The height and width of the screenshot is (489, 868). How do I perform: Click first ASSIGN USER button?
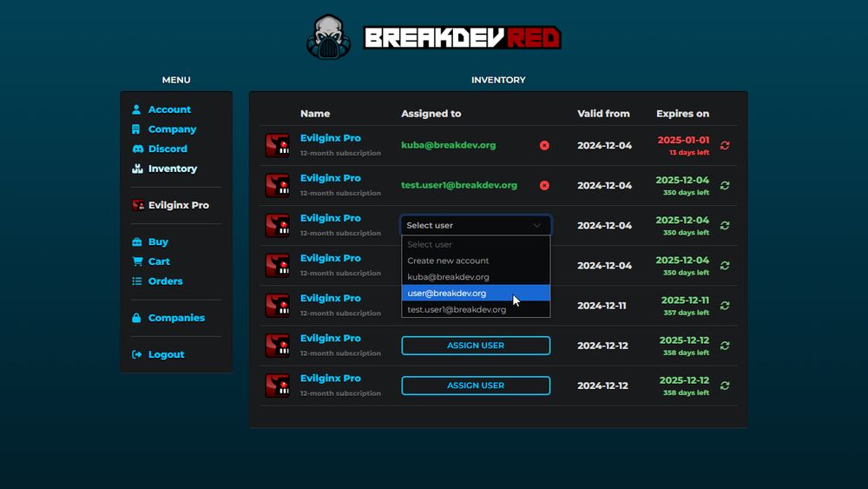point(476,346)
